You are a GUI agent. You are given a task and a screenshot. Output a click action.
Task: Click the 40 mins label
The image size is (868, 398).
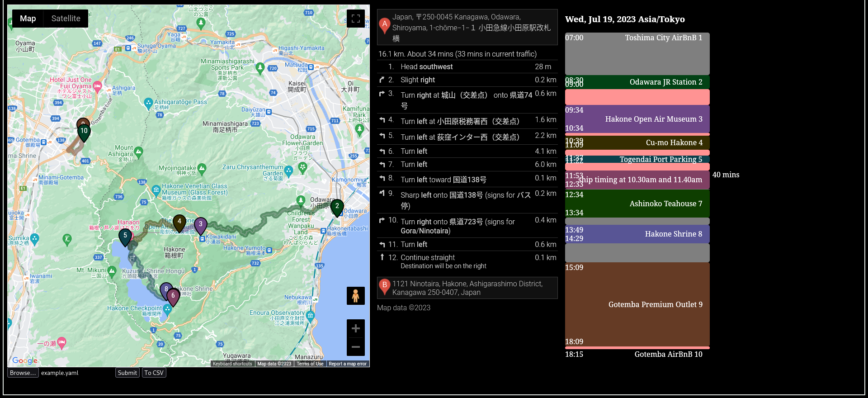pyautogui.click(x=726, y=175)
